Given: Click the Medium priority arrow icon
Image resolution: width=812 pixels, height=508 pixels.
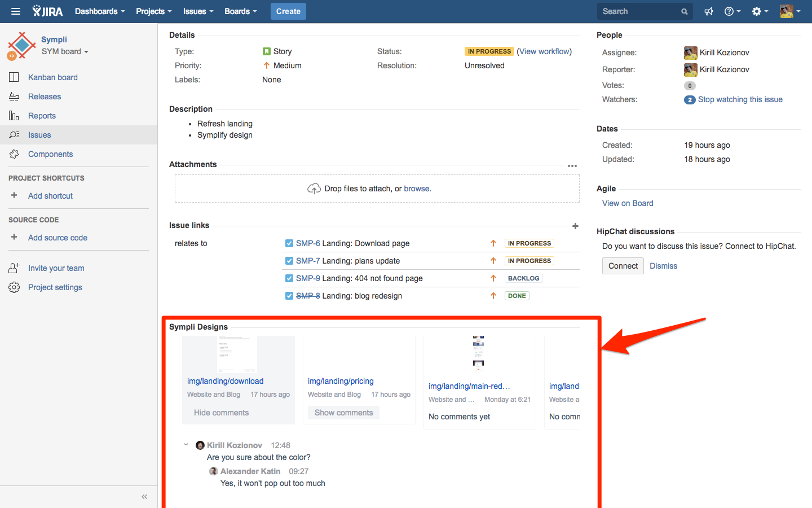Looking at the screenshot, I should [267, 65].
